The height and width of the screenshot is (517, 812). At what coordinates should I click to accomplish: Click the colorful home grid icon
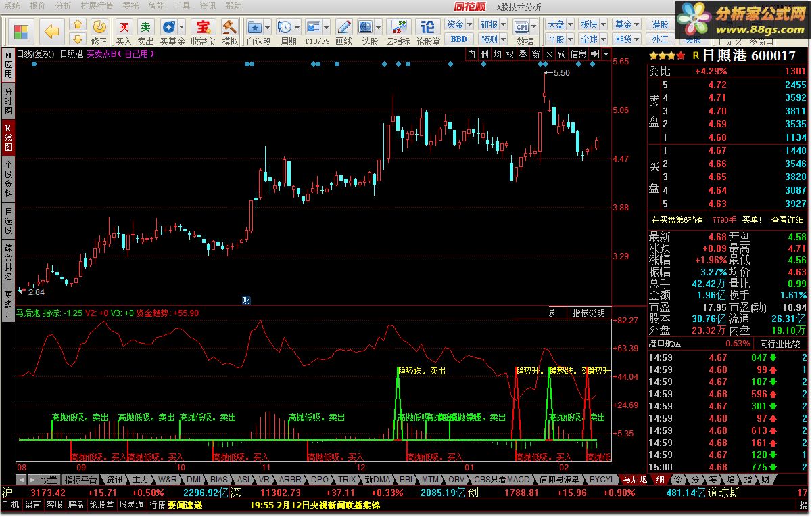(21, 30)
